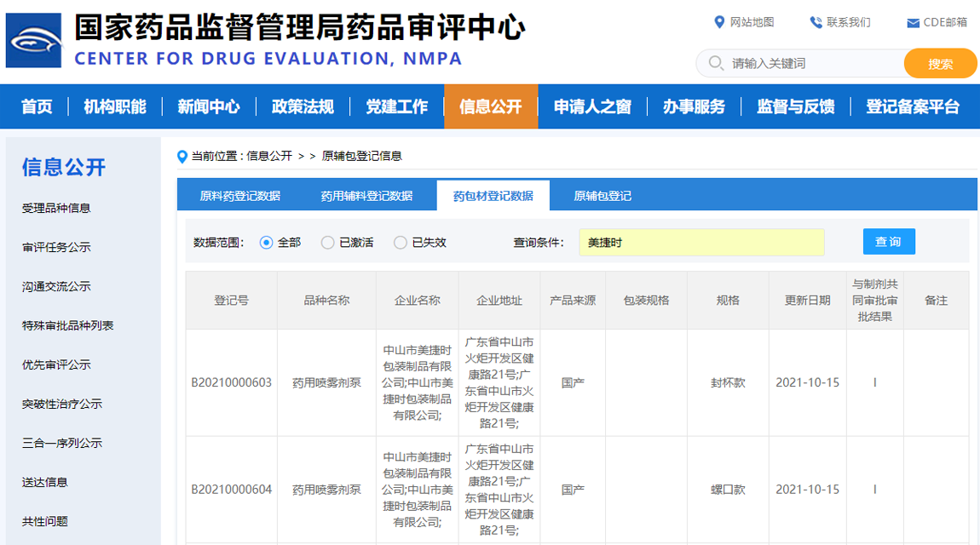
Task: Click registration number B20210000603
Action: tap(231, 382)
